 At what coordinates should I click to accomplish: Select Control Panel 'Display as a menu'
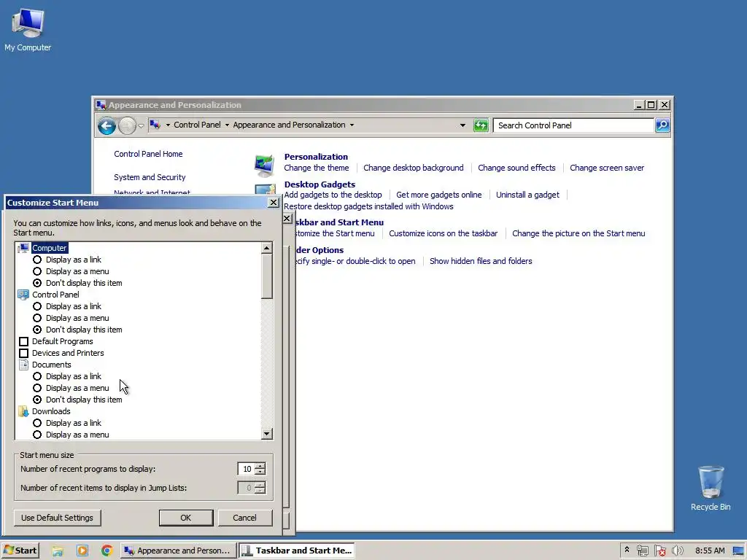click(x=37, y=318)
